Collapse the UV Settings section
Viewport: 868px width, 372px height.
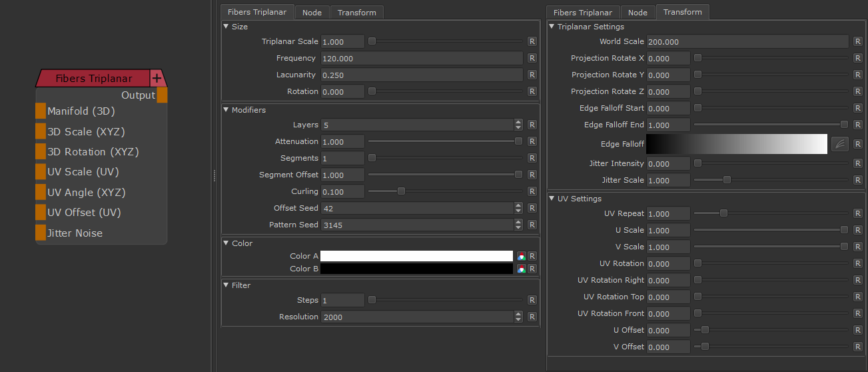tap(552, 199)
